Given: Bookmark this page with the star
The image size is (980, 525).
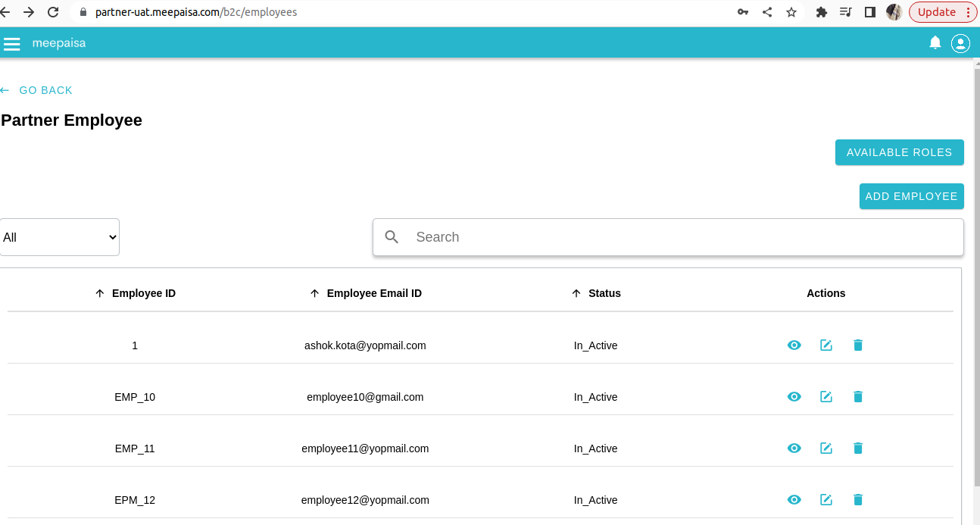Looking at the screenshot, I should (x=791, y=12).
